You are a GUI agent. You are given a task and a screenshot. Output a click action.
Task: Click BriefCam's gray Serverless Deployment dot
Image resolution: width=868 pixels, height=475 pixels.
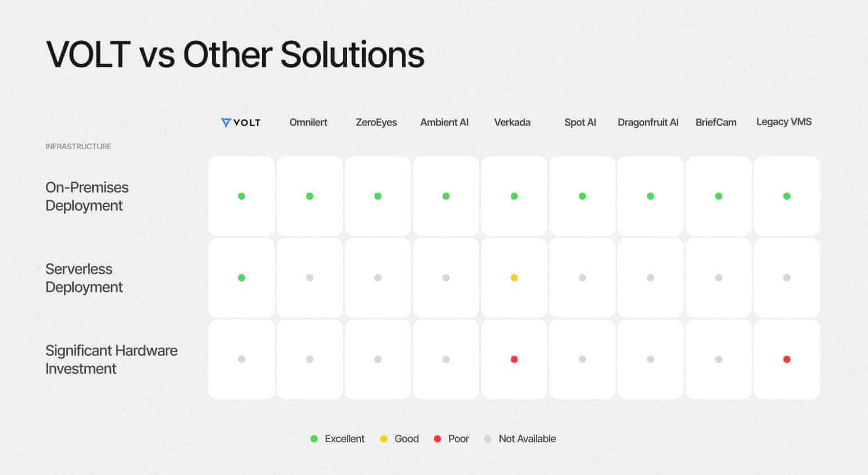pos(718,278)
